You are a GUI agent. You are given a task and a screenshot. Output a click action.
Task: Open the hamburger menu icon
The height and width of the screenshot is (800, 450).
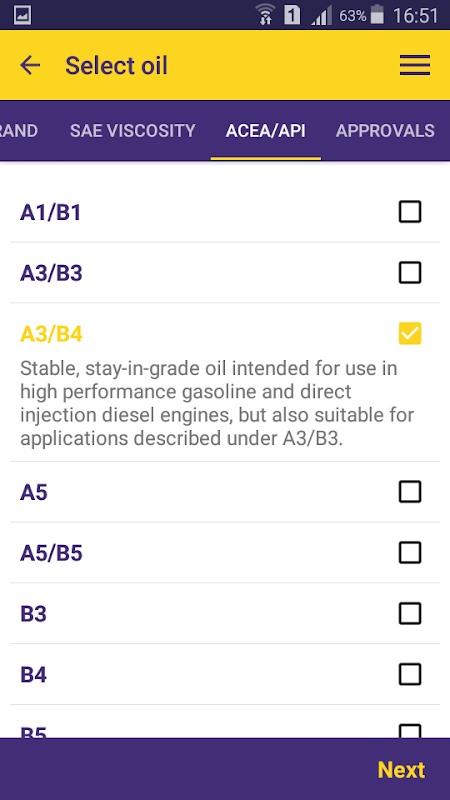[x=414, y=65]
